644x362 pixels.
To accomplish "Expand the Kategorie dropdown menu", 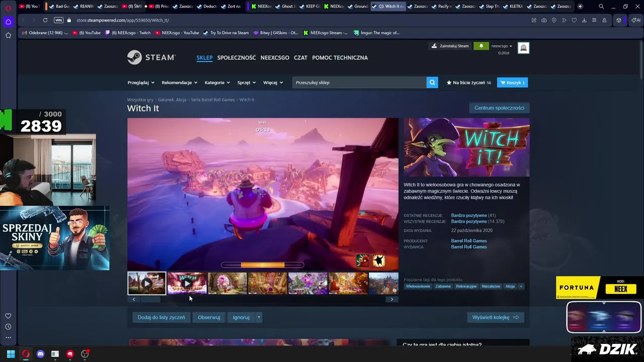I will click(217, 82).
